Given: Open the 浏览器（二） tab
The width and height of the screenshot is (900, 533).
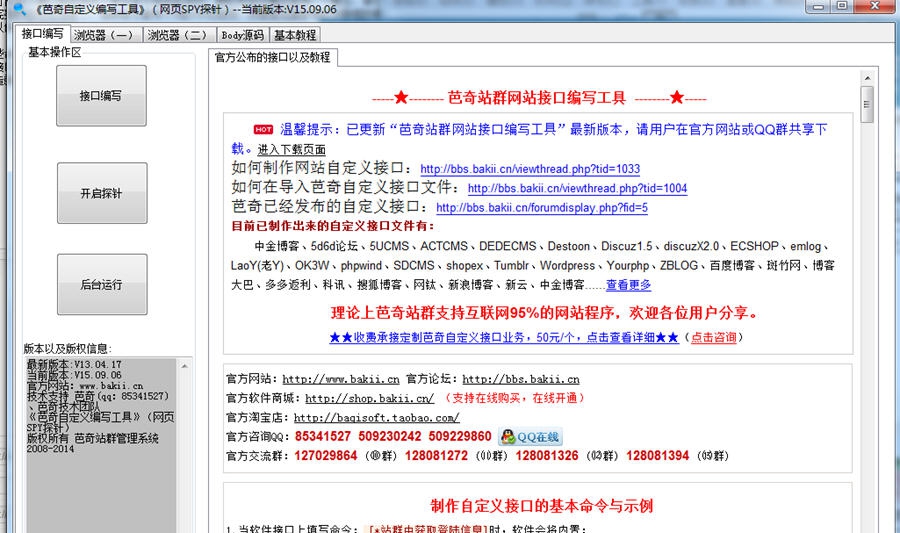Looking at the screenshot, I should tap(179, 35).
